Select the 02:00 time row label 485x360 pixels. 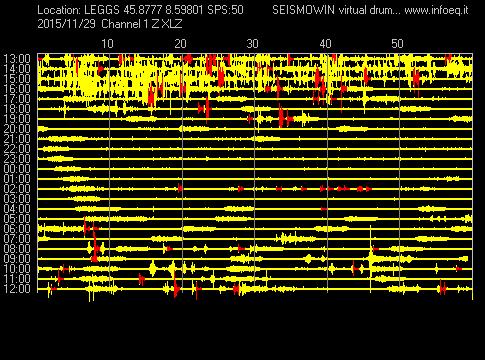17,189
